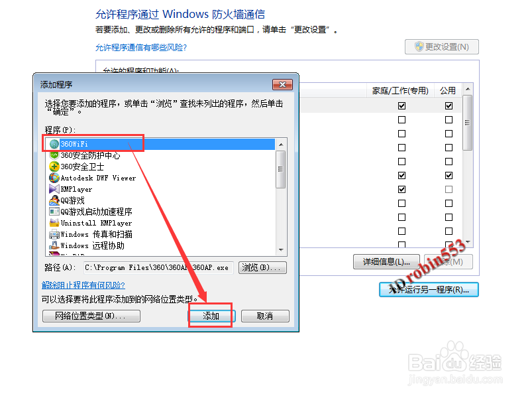Screen dimensions: 532x398
Task: Open 详细信息(L)... in the firewall window
Action: tap(386, 262)
